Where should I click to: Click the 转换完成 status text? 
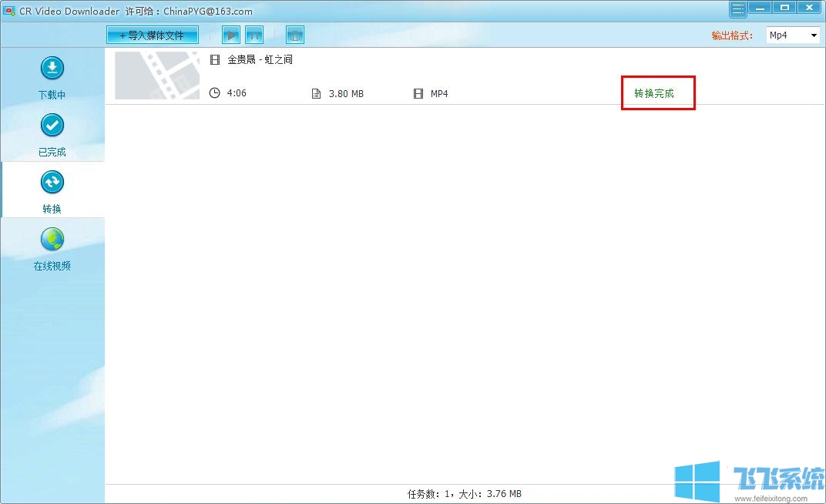[x=653, y=93]
